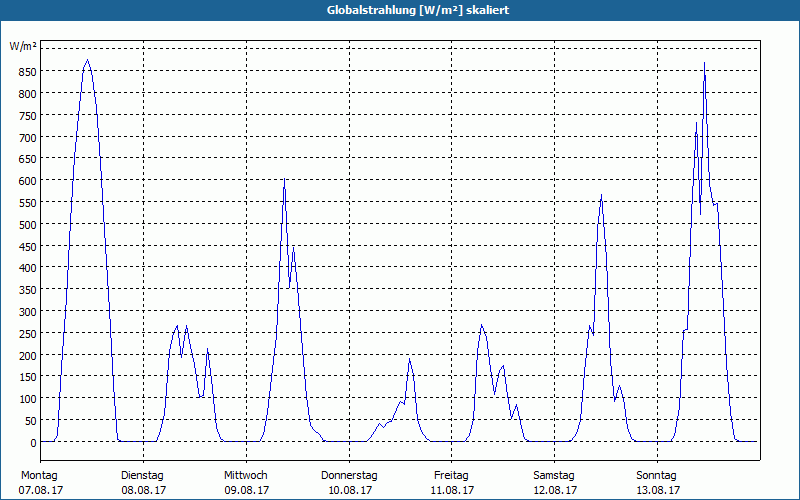The width and height of the screenshot is (800, 500).
Task: Select the Montag 07.08.17 date label
Action: pos(40,483)
